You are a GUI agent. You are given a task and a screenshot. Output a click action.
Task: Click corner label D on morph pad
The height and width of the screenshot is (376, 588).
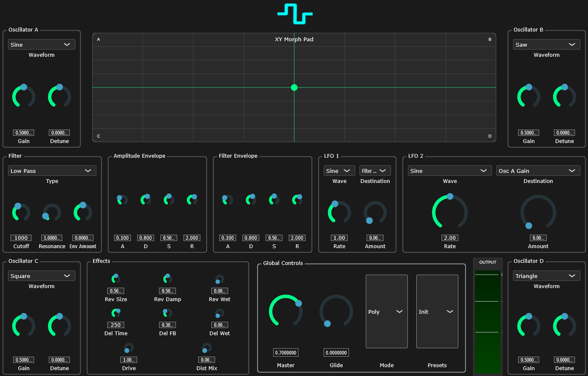coord(490,136)
